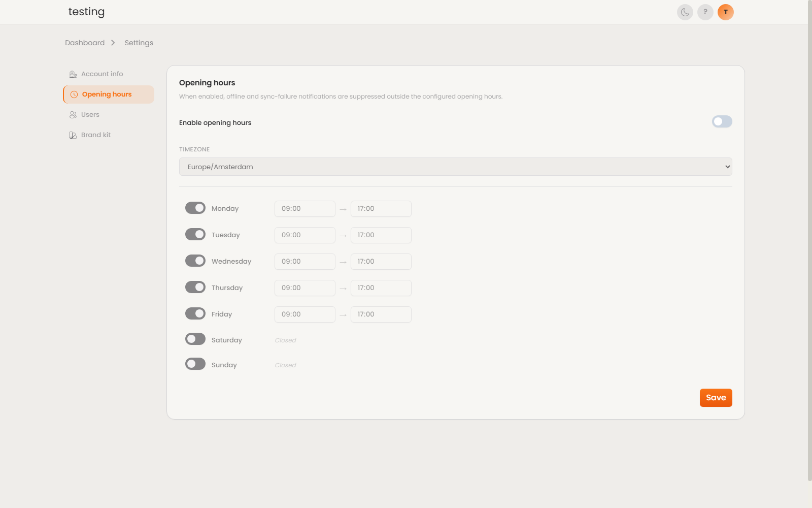Open Account info settings section

(109, 74)
